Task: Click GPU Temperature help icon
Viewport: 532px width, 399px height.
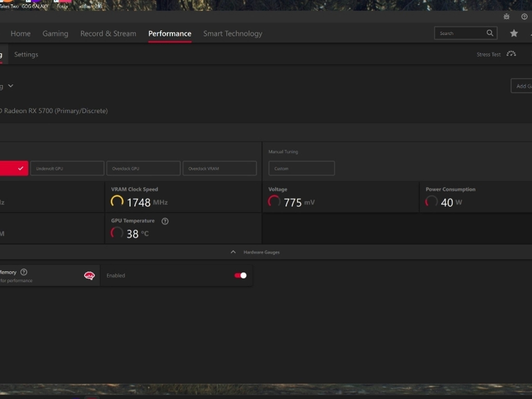Action: click(165, 221)
